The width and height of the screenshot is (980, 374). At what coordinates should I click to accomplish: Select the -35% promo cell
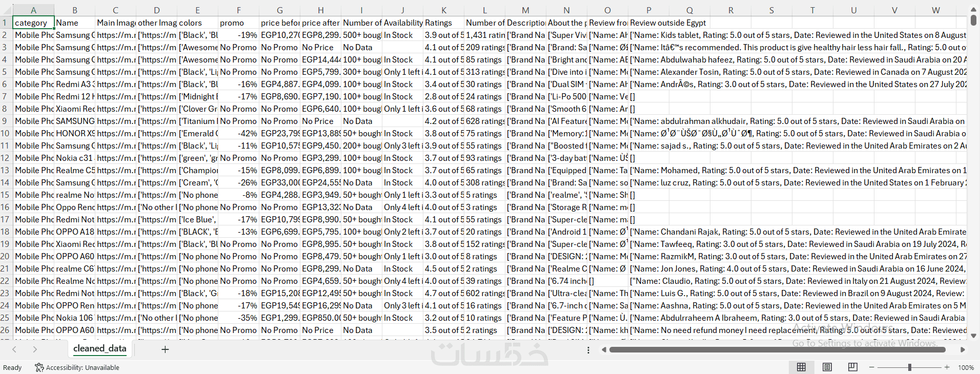(238, 318)
